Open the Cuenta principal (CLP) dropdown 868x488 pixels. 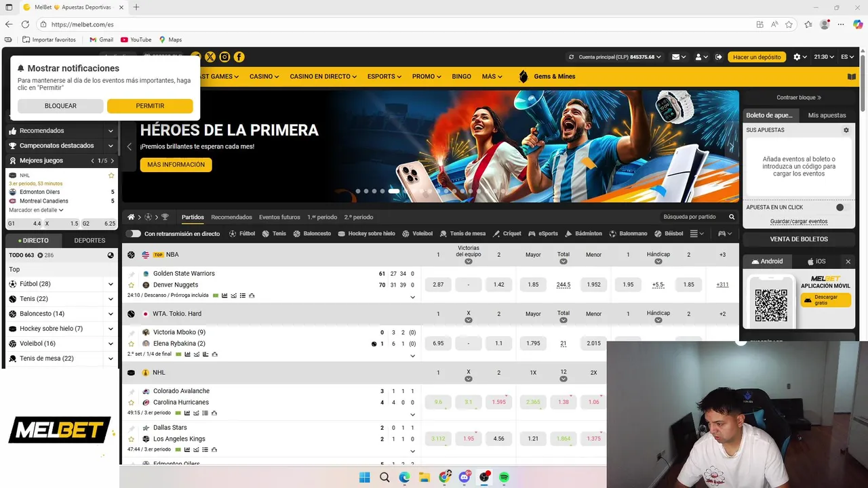pos(615,57)
